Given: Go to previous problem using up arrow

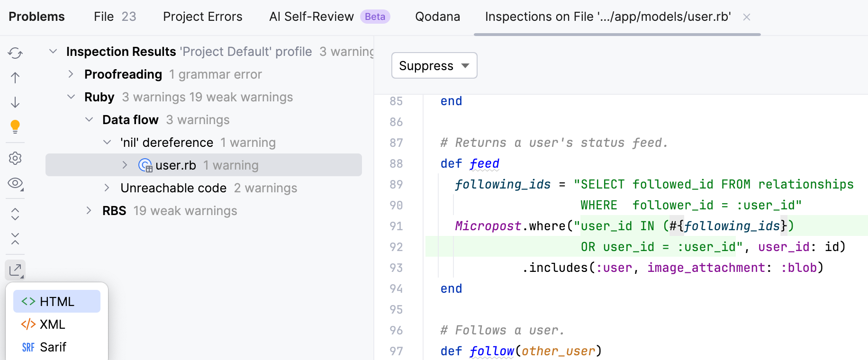Looking at the screenshot, I should coord(15,78).
